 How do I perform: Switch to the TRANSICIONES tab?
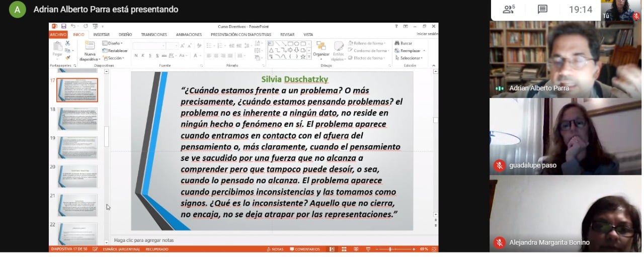pyautogui.click(x=154, y=35)
